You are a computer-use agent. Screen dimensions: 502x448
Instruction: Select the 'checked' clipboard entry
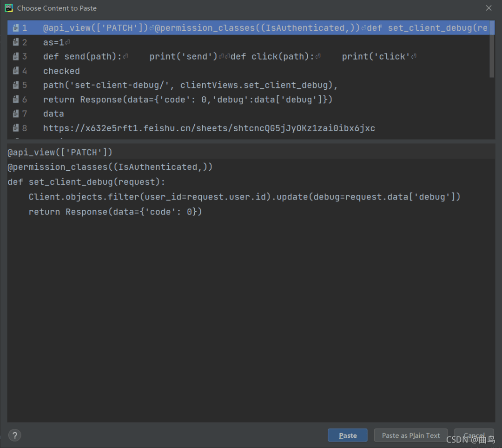click(248, 71)
